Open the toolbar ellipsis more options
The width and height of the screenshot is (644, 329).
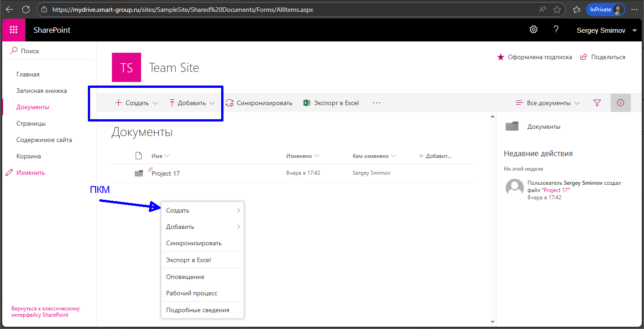376,103
